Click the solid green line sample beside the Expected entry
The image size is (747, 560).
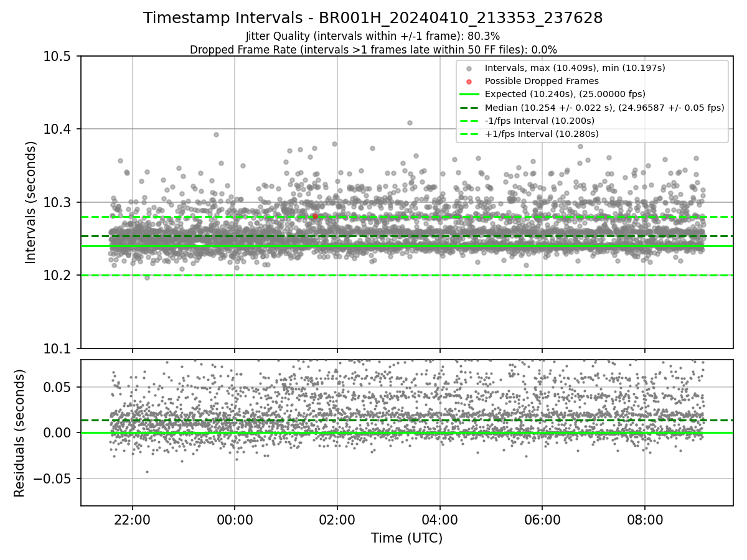pos(469,95)
